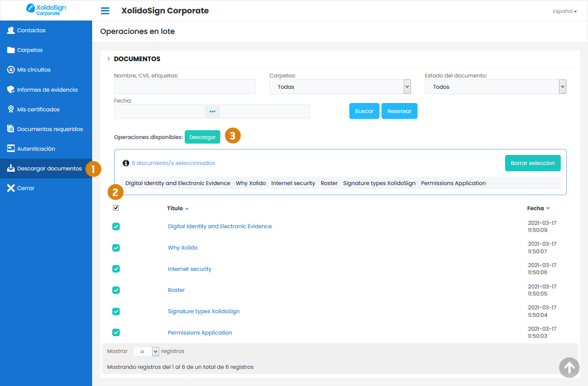Click the 2021-03-17 11:50:09 date cell
Screen dimensions: 588x386
(x=542, y=226)
